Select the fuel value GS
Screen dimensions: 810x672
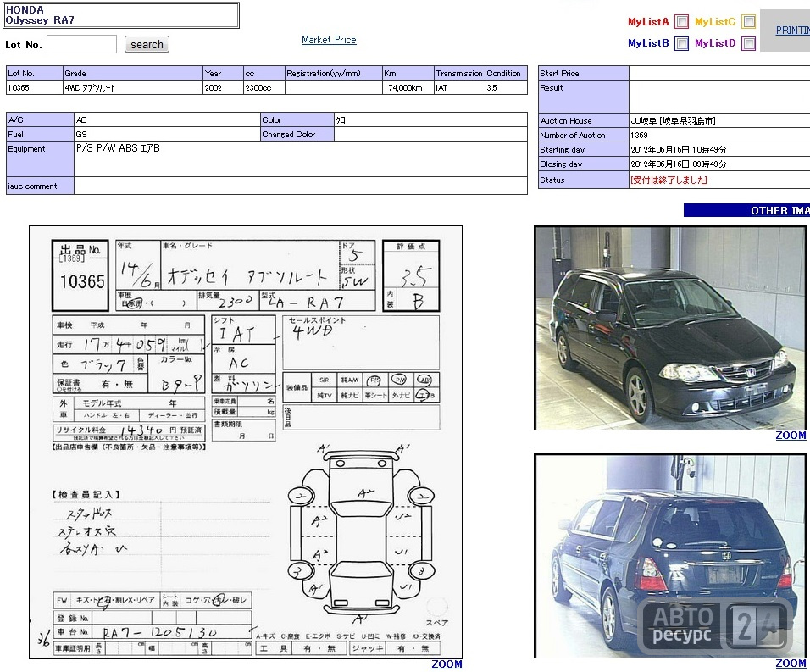(81, 134)
